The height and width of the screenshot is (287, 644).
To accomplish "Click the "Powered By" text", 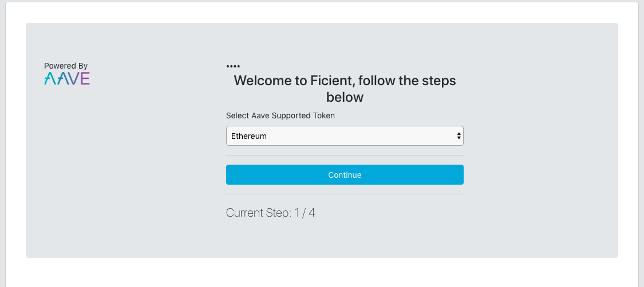I will click(x=66, y=66).
